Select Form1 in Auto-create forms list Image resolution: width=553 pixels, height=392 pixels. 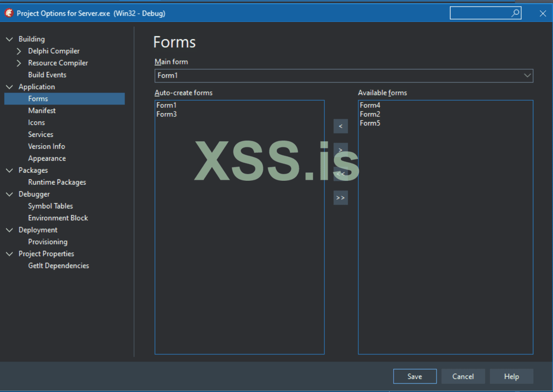tap(167, 105)
